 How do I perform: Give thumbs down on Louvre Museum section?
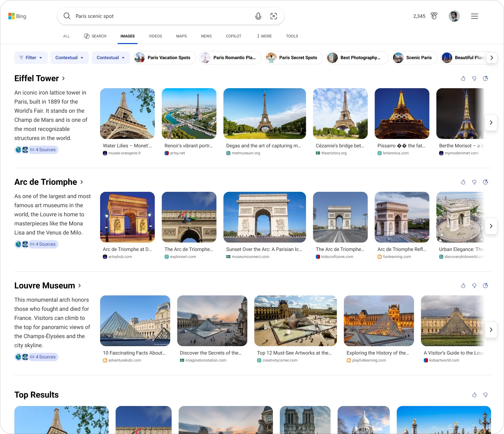pyautogui.click(x=474, y=285)
